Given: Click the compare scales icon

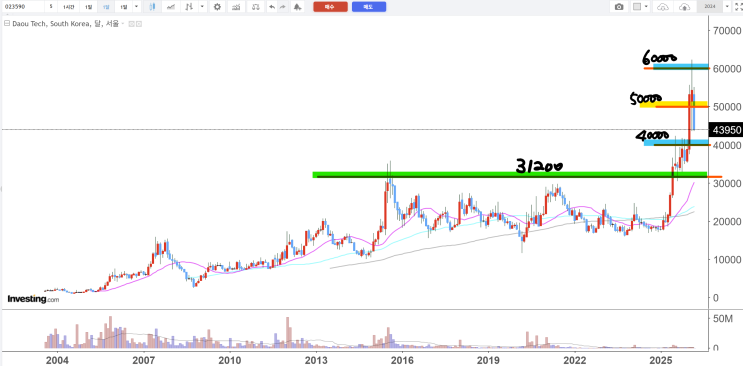Looking at the screenshot, I should pos(256,7).
